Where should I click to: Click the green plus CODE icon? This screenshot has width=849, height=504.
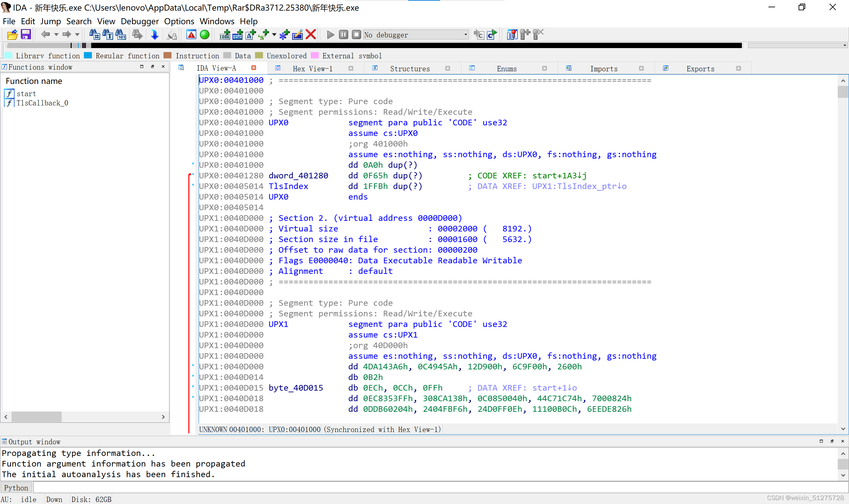click(x=225, y=34)
